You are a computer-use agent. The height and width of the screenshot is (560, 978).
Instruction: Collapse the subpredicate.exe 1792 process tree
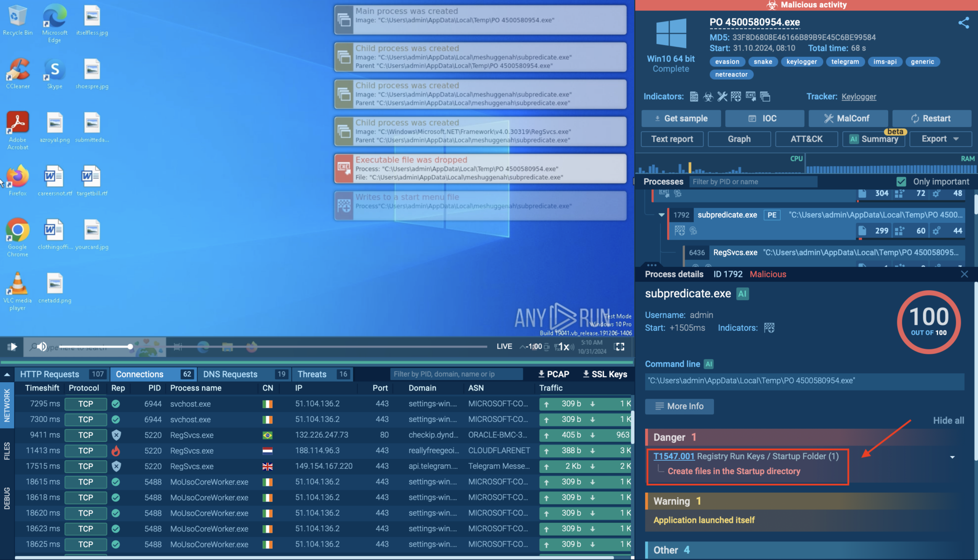[661, 215]
